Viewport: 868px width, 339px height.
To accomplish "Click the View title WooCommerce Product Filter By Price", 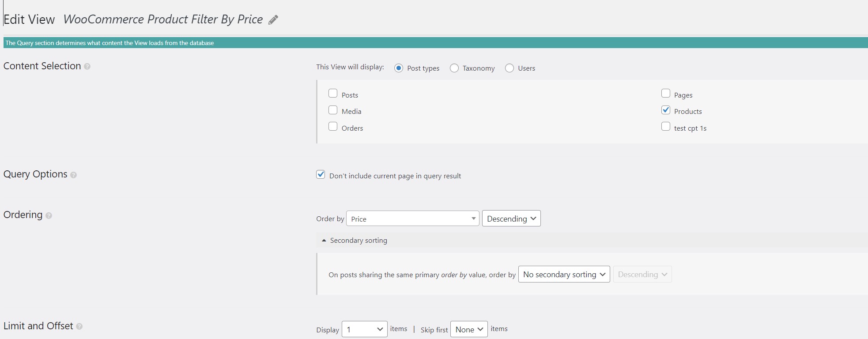I will [163, 19].
